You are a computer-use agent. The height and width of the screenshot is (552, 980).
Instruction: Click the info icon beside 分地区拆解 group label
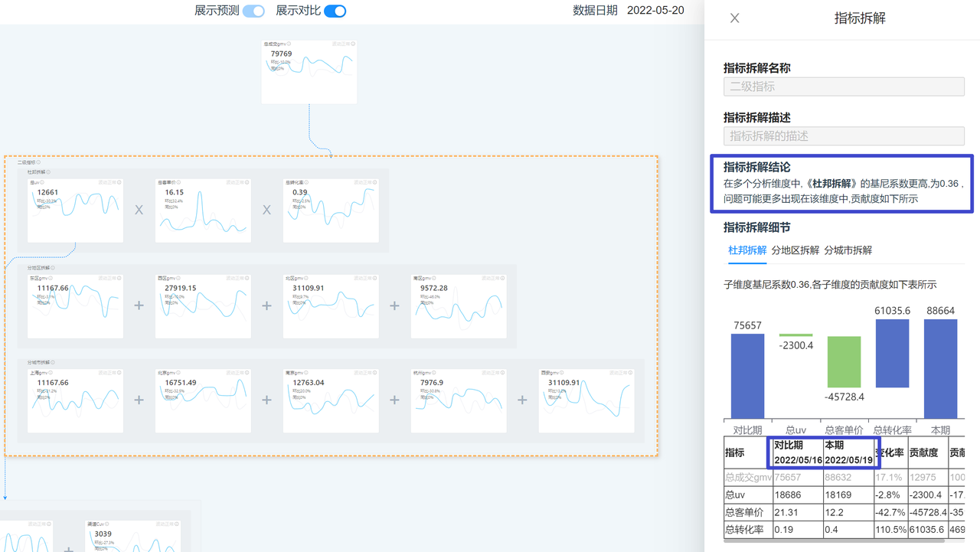pos(53,268)
